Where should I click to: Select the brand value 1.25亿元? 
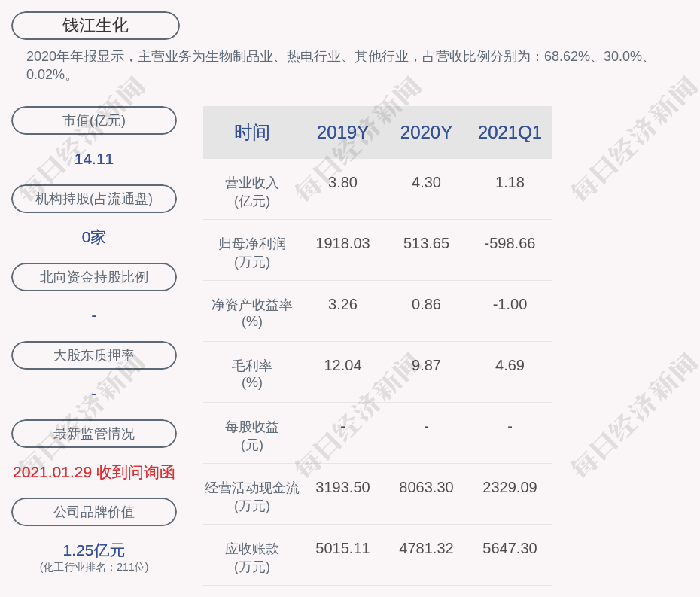[94, 550]
